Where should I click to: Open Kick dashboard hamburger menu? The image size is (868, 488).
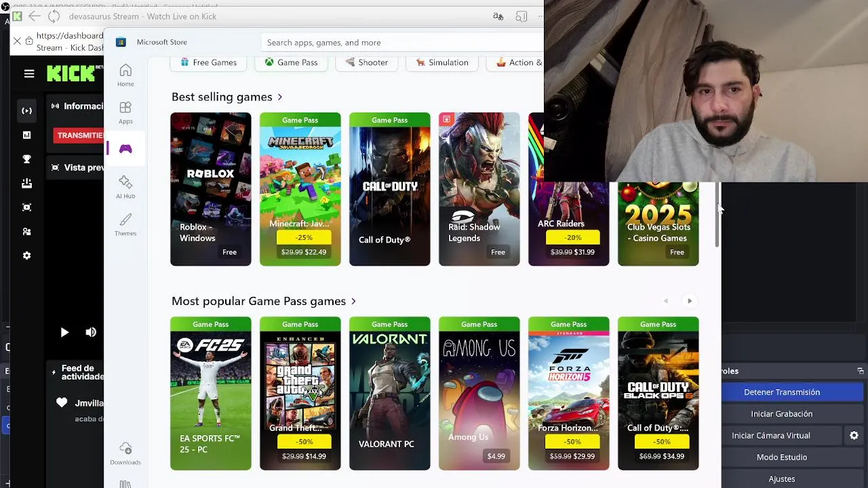29,74
